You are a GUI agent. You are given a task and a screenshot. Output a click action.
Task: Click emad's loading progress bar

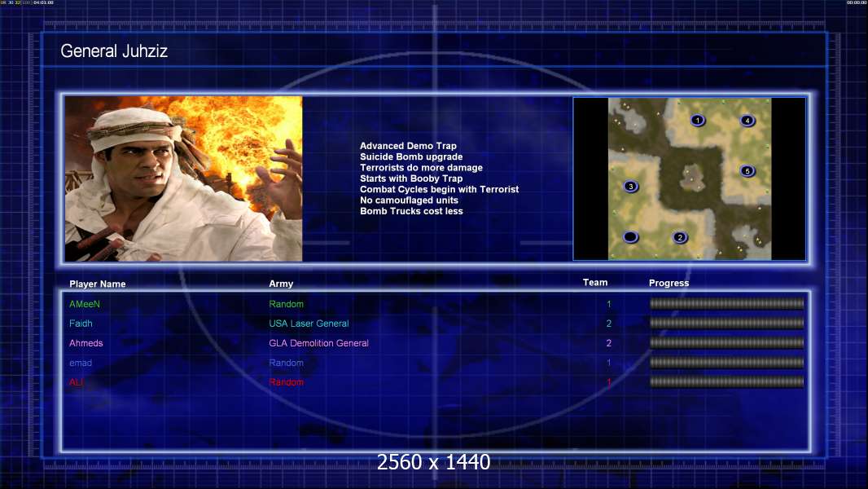[727, 363]
